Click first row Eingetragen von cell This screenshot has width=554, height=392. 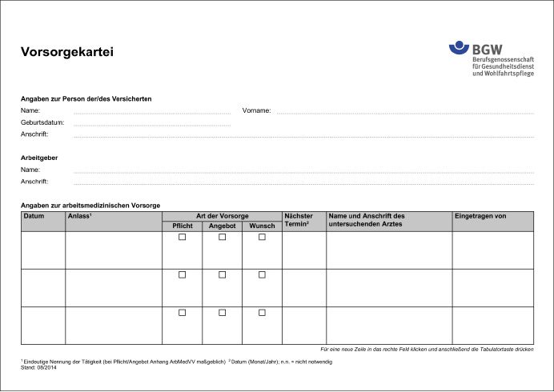[492, 250]
